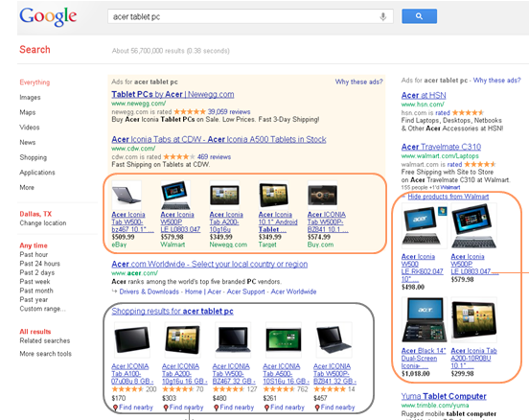Click Why these ads in right column
Viewport: 529px width, 420px height.
pos(496,81)
